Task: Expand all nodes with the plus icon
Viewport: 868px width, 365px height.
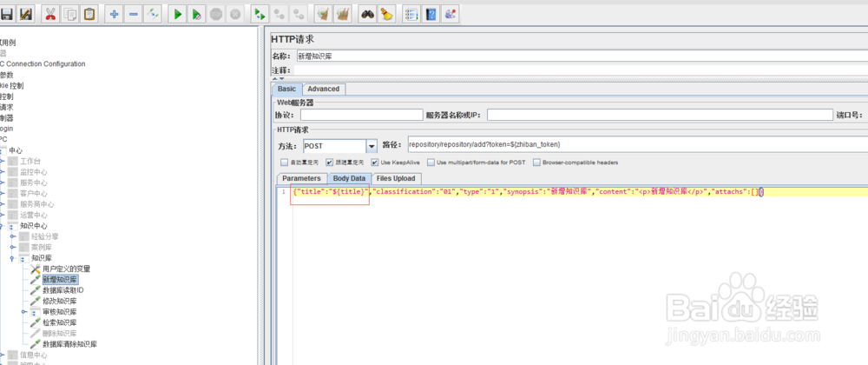Action: (x=114, y=15)
